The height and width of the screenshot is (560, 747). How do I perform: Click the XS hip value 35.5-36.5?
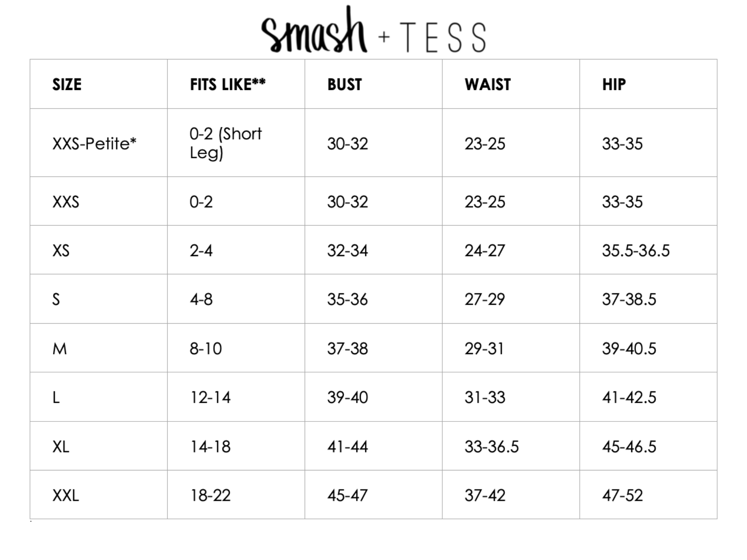click(x=636, y=251)
